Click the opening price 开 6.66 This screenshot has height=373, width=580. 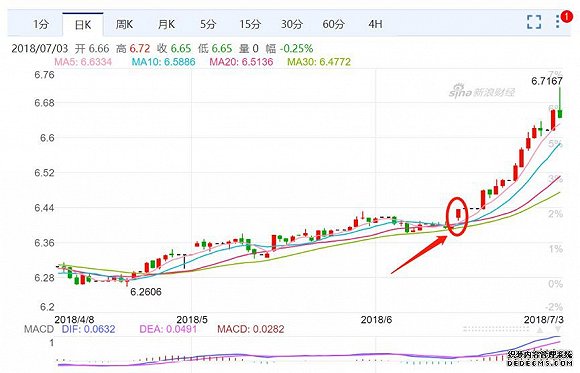click(92, 48)
